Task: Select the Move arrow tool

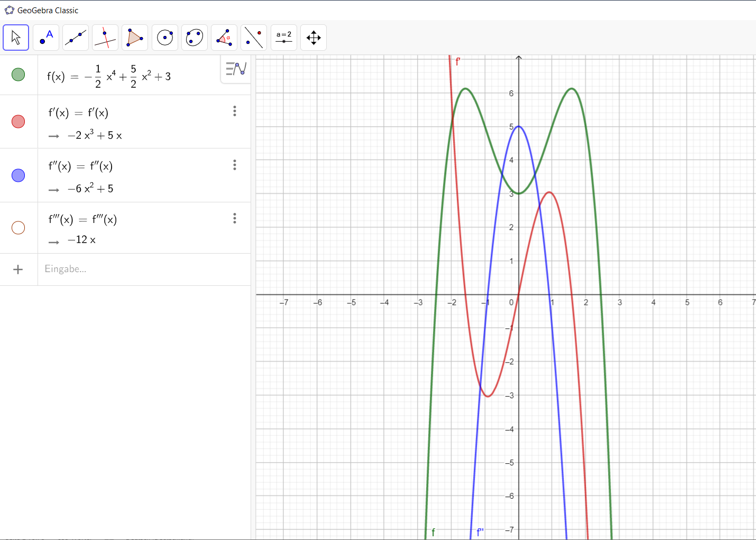Action: pyautogui.click(x=16, y=38)
